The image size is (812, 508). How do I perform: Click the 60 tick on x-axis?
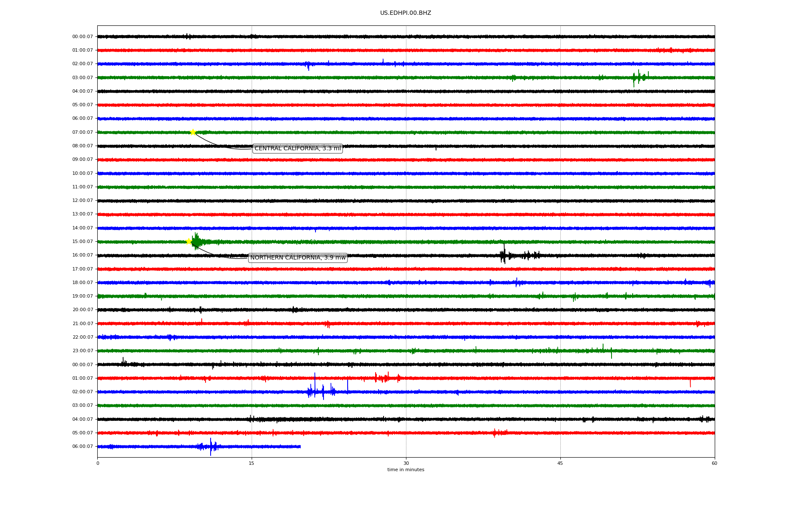pos(714,463)
